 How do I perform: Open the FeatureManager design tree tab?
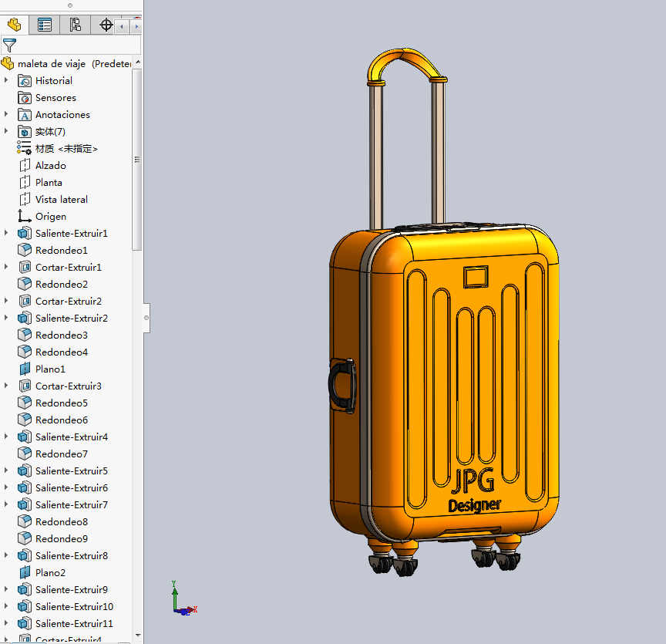tap(14, 25)
